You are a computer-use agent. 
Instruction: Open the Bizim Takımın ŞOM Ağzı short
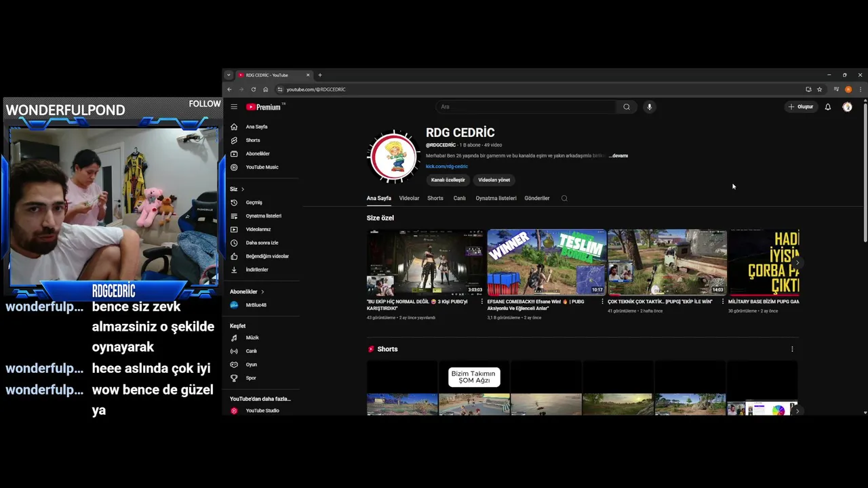click(x=474, y=388)
